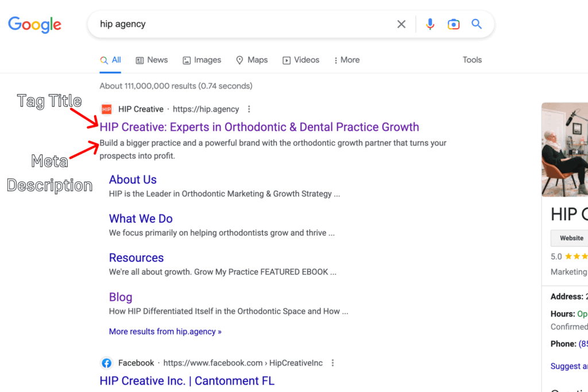The image size is (588, 392).
Task: Click the 'We're all about growth' snippet
Action: coord(222,272)
